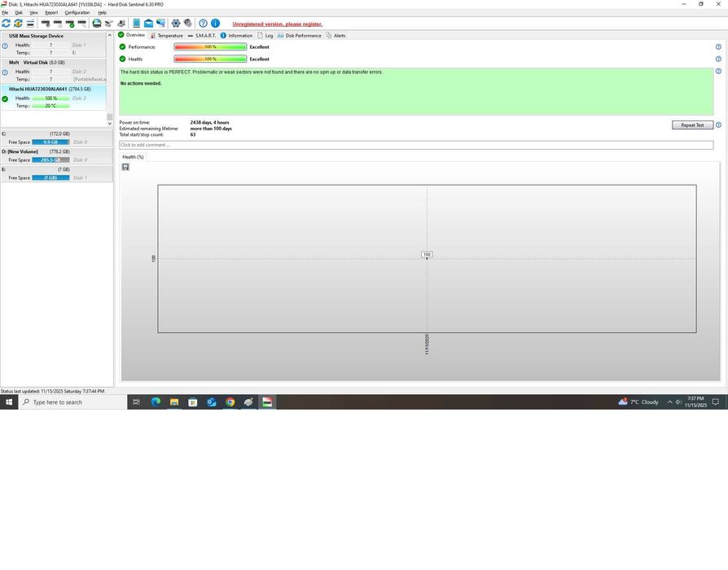Click the first disk test toolbar icon
Screen dimensions: 728x570
point(46,24)
